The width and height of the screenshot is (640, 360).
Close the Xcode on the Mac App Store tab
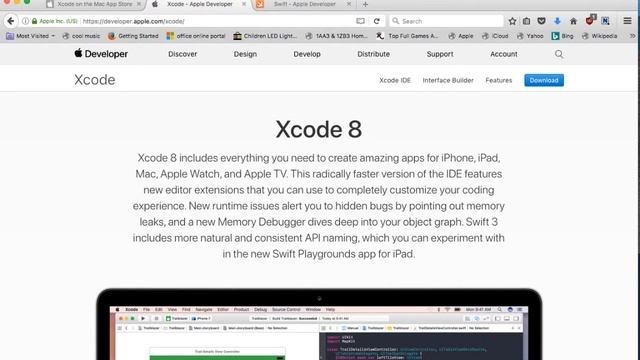(x=139, y=4)
